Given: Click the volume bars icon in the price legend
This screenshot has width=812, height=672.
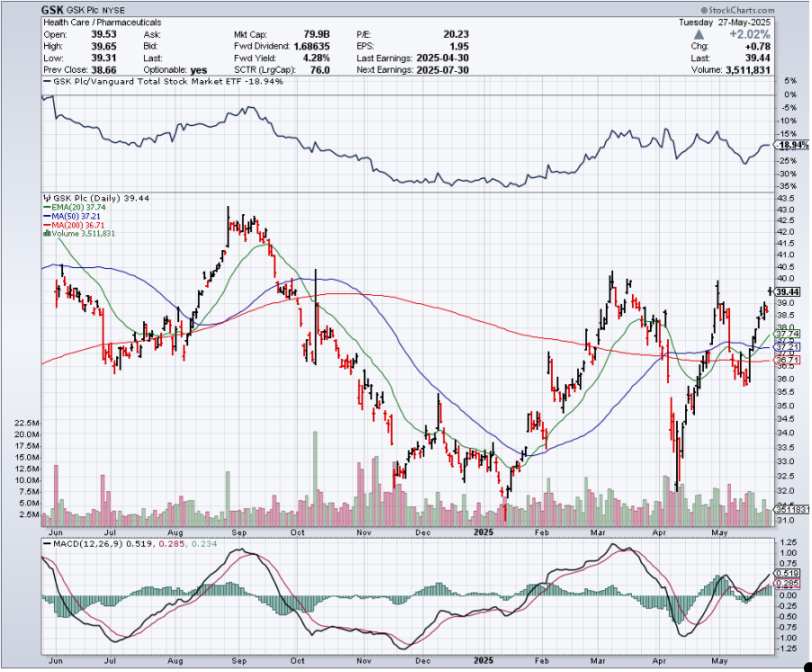Looking at the screenshot, I should (47, 234).
